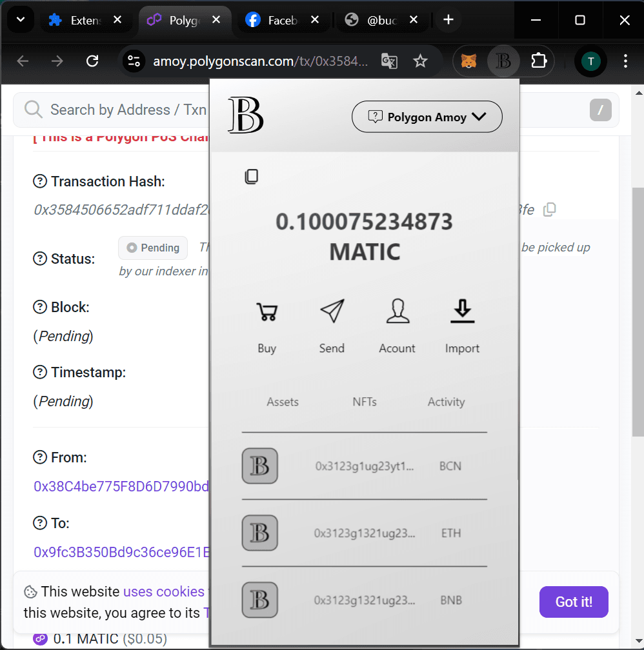Open Chrome three-dot menu
This screenshot has width=644, height=650.
pyautogui.click(x=625, y=61)
